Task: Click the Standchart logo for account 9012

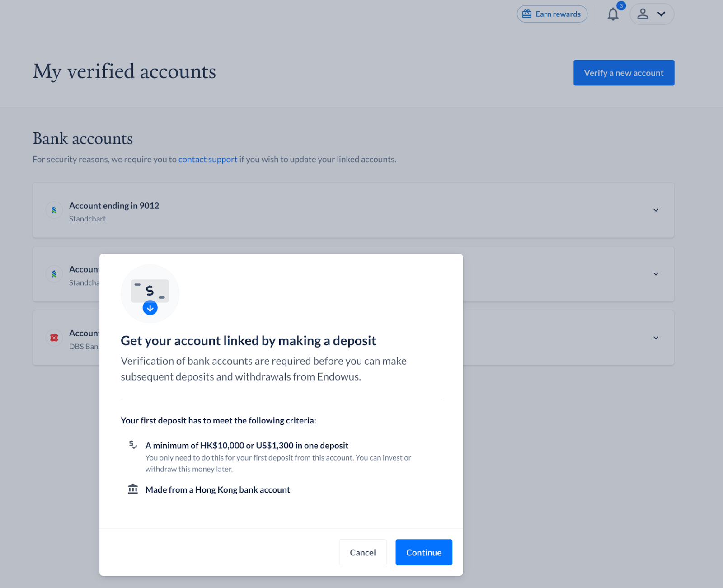Action: [x=54, y=210]
